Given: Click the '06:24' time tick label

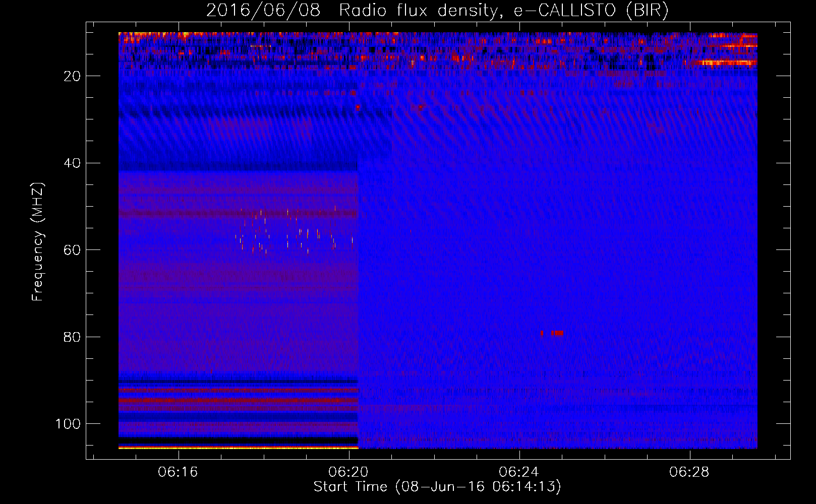Looking at the screenshot, I should 519,472.
